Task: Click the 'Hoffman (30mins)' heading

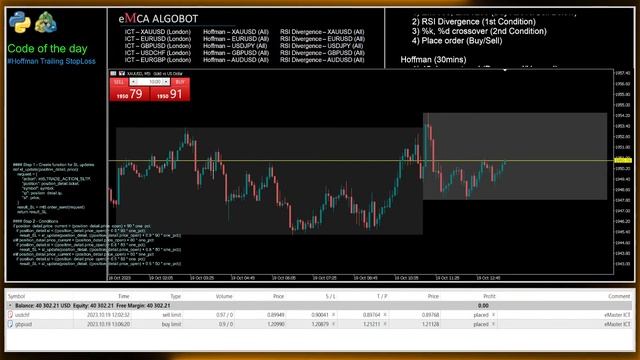Action: (x=433, y=60)
